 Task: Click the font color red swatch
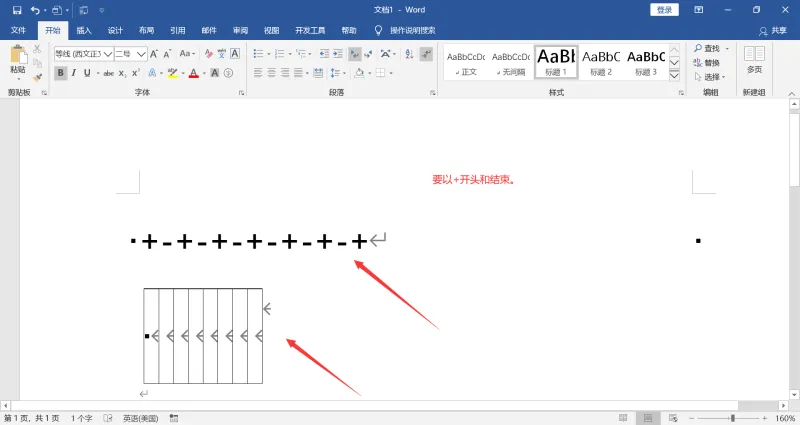click(x=193, y=73)
